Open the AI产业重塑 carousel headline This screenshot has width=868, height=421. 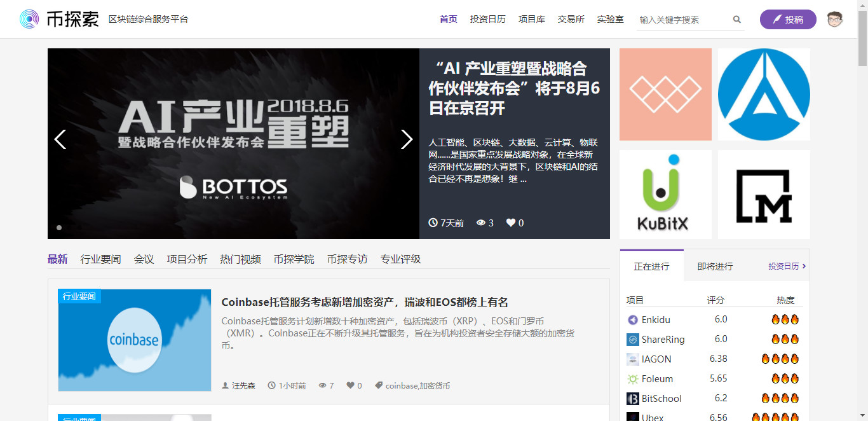coord(514,88)
